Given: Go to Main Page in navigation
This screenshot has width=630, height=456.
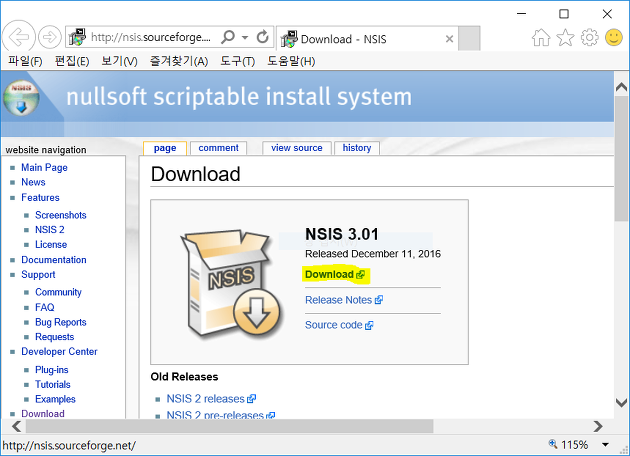Looking at the screenshot, I should pyautogui.click(x=44, y=168).
